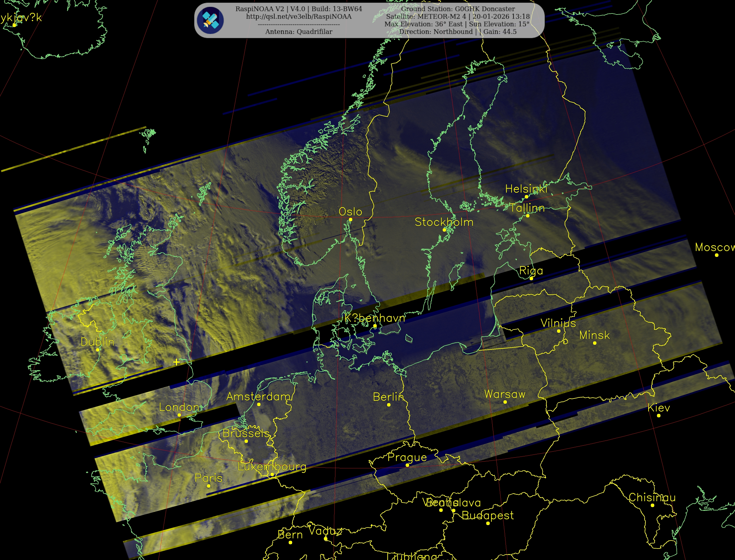Click the Oslo city marker dot

(350, 220)
